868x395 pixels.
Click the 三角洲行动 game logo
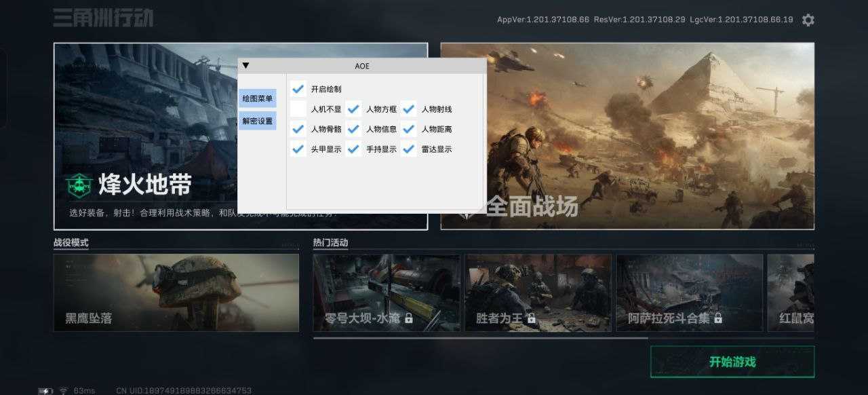(103, 17)
